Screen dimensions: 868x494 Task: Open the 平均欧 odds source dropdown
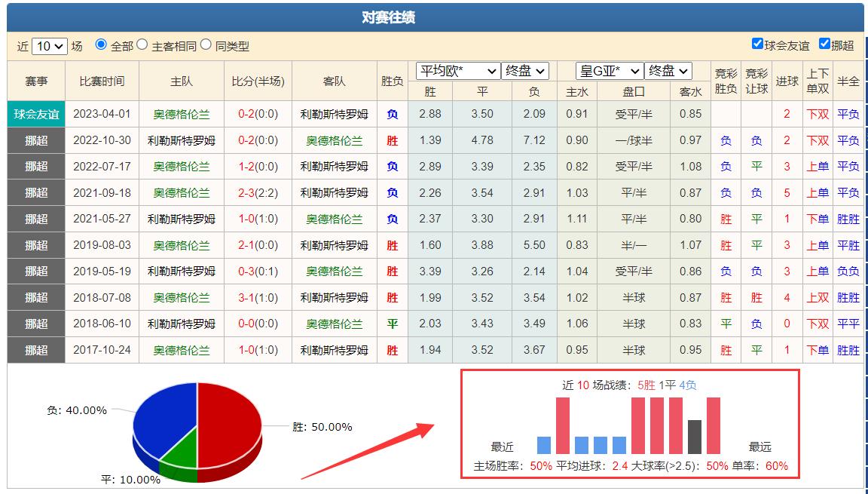pyautogui.click(x=458, y=71)
